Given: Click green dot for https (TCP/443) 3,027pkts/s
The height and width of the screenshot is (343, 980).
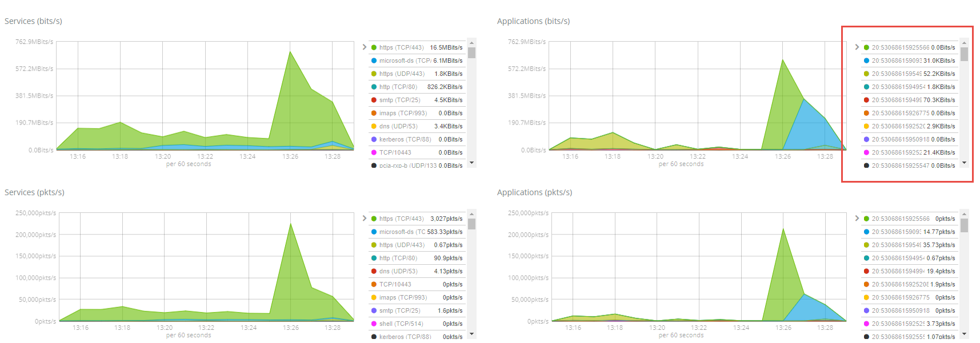Looking at the screenshot, I should pos(374,219).
